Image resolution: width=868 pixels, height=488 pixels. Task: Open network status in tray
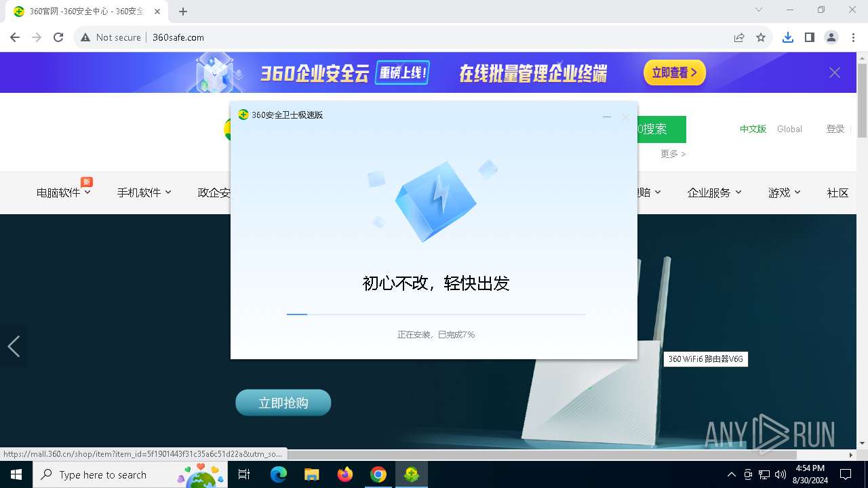pyautogui.click(x=764, y=474)
